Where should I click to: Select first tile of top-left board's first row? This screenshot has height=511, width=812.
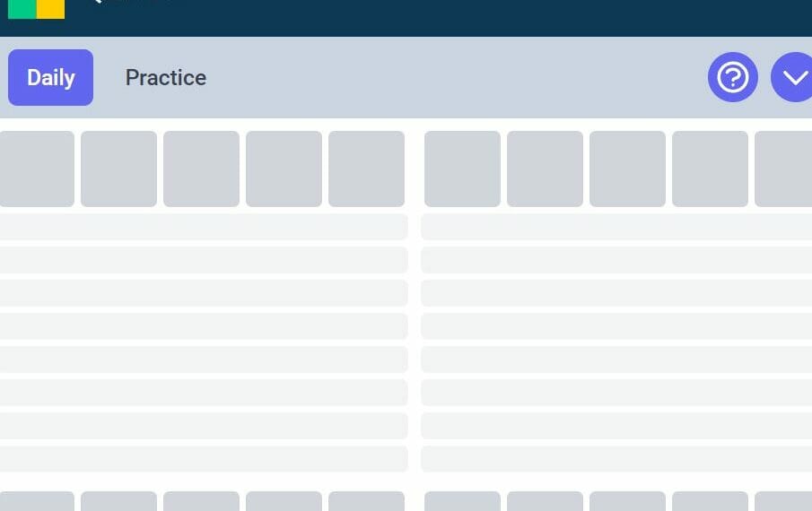point(37,169)
